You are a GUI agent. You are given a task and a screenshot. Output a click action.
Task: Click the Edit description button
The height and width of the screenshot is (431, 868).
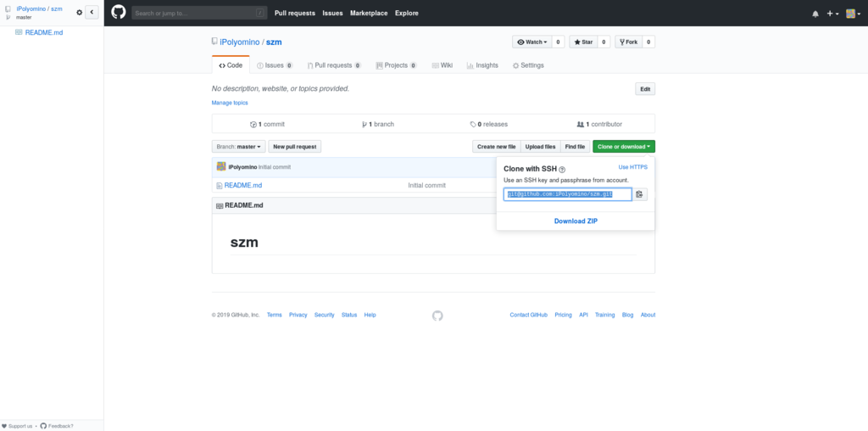click(x=645, y=89)
